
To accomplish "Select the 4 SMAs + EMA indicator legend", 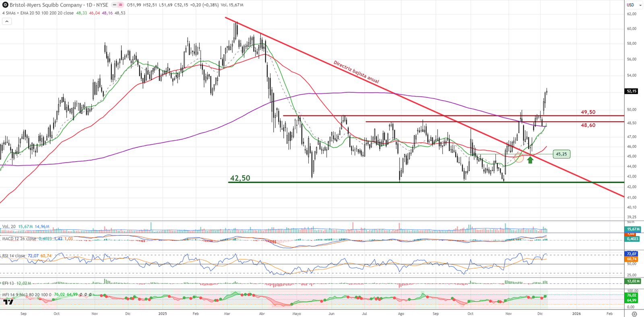I will coord(38,13).
